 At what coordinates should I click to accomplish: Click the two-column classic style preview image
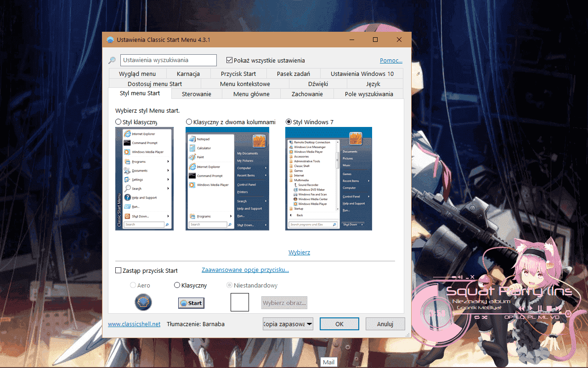point(227,178)
